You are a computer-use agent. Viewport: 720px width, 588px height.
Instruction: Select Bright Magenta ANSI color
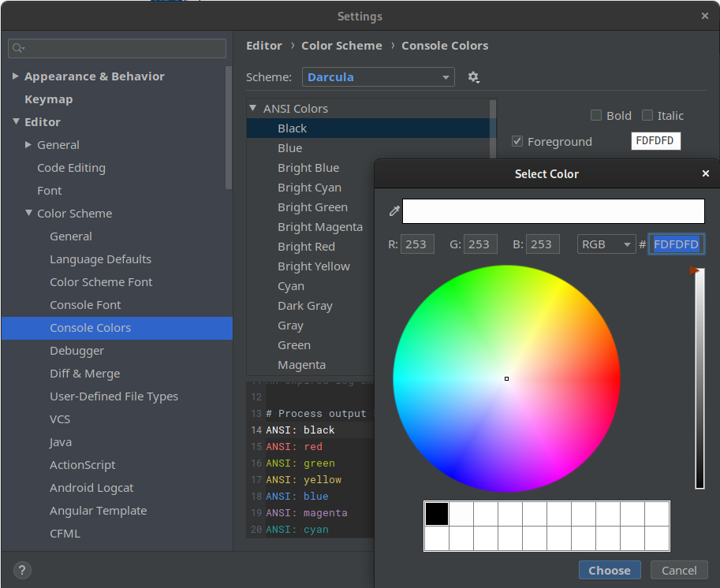(x=320, y=227)
